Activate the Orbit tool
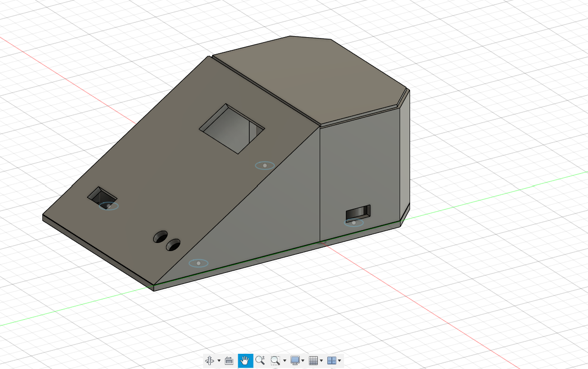588x369 pixels. click(x=209, y=360)
